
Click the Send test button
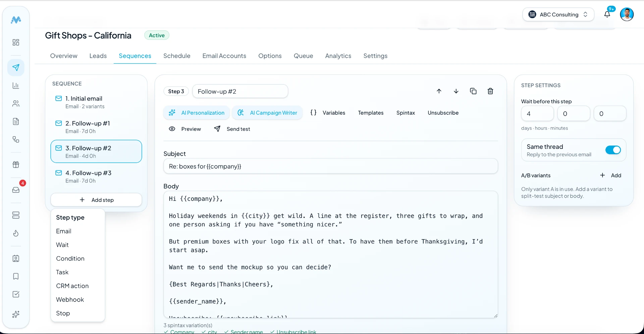(232, 129)
